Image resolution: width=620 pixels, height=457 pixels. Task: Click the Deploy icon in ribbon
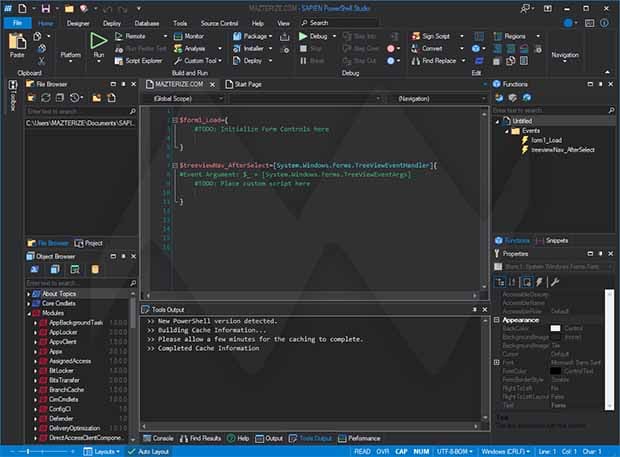coord(237,61)
